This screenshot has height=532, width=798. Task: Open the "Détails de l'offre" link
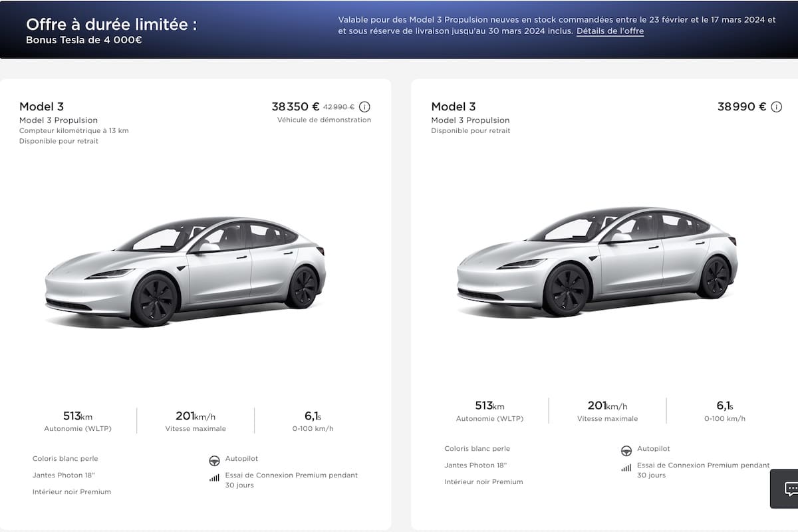[x=610, y=31]
